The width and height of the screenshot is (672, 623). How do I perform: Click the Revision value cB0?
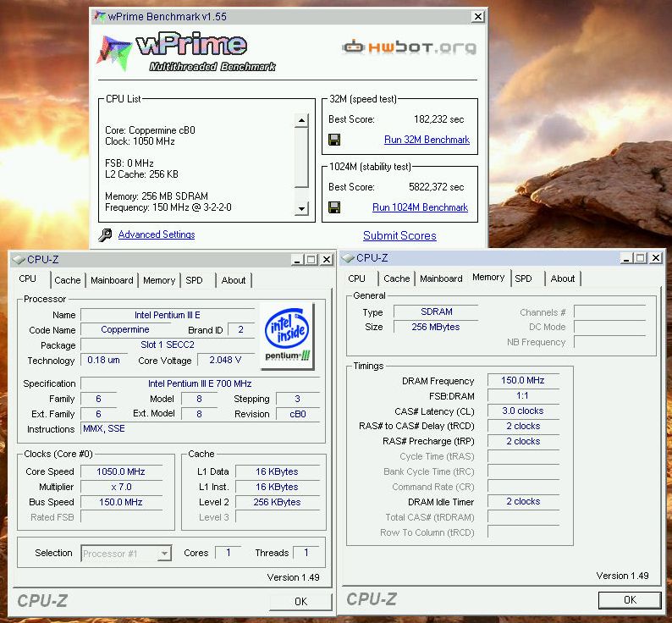click(x=298, y=414)
